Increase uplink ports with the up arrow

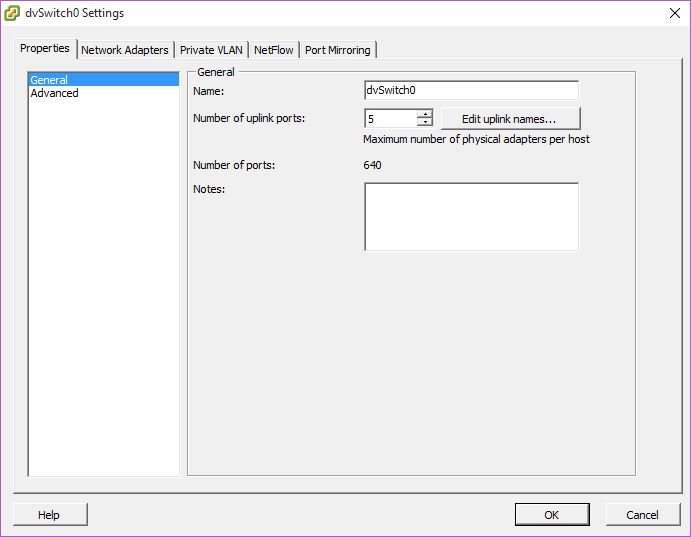tap(424, 114)
